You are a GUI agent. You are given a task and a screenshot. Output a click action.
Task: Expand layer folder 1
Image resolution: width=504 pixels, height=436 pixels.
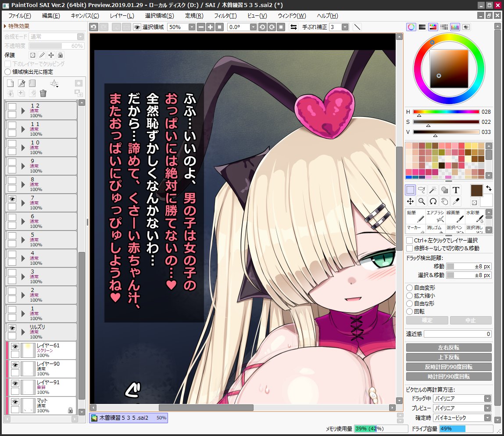click(x=23, y=314)
